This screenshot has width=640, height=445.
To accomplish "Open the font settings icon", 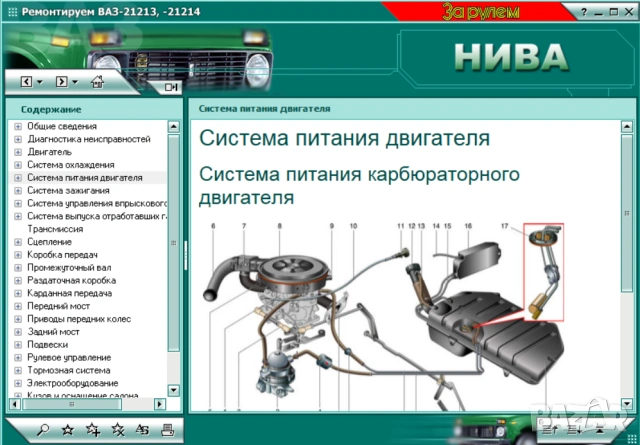I will (x=142, y=429).
